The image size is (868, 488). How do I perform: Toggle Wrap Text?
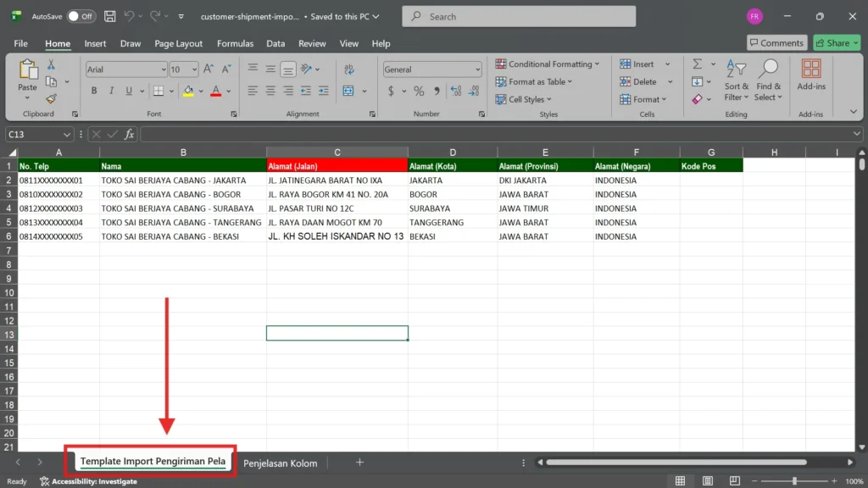click(348, 69)
